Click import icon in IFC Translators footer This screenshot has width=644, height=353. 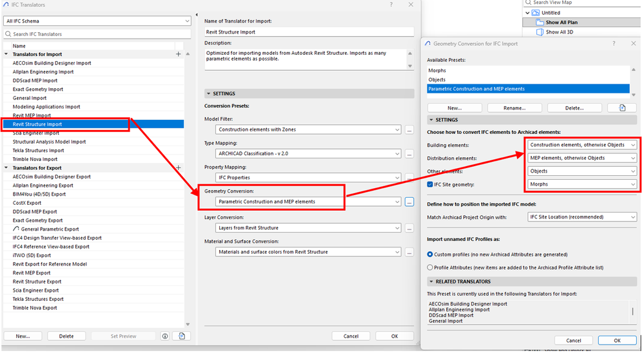click(182, 336)
